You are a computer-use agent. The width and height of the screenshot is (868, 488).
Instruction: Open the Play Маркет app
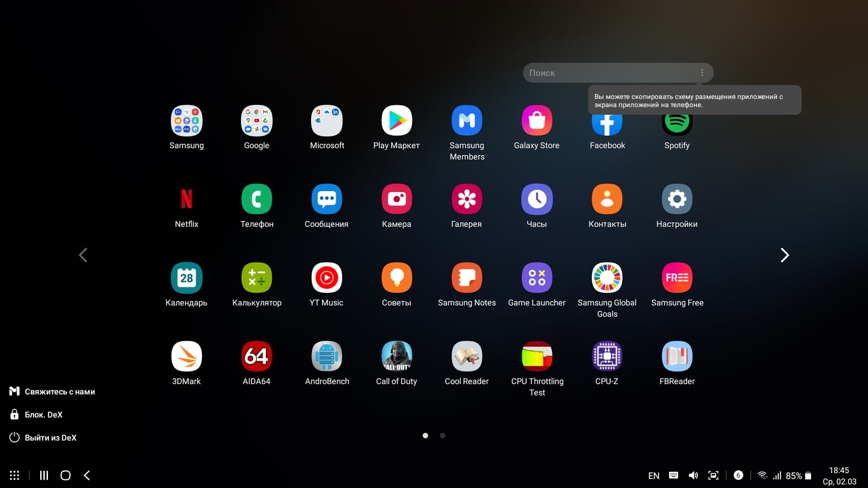point(396,121)
